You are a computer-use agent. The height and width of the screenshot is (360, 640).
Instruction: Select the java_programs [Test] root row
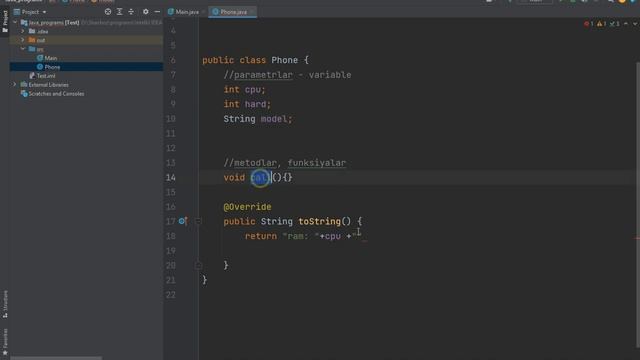[86, 22]
